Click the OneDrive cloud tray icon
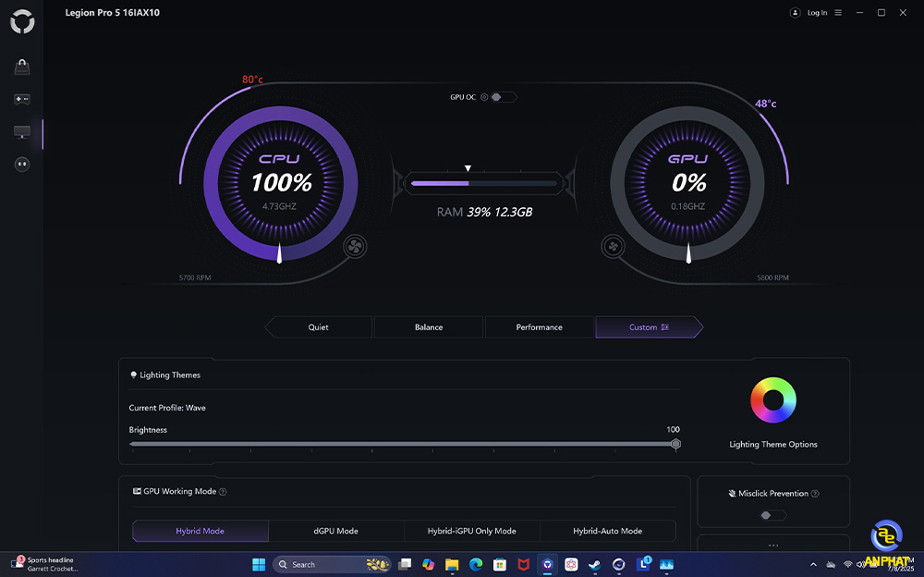 point(831,565)
